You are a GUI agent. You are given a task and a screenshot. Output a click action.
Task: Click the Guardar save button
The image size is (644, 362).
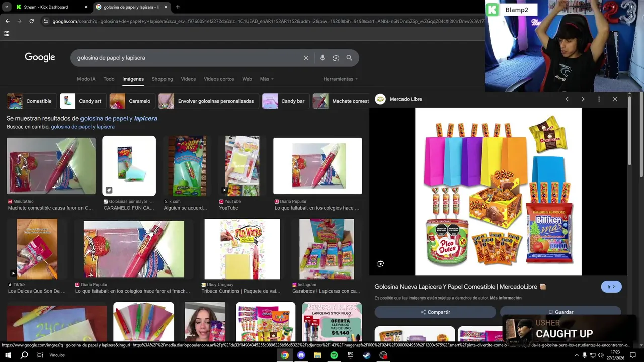click(x=560, y=312)
